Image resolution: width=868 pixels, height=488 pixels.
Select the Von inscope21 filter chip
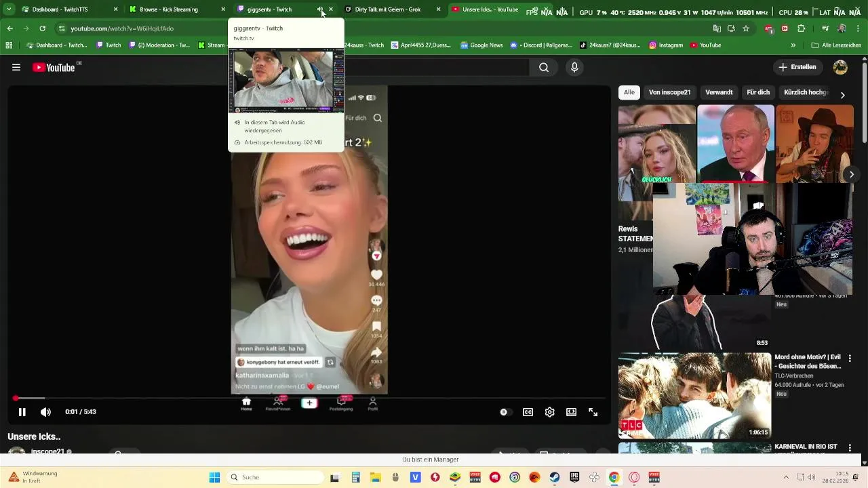669,92
